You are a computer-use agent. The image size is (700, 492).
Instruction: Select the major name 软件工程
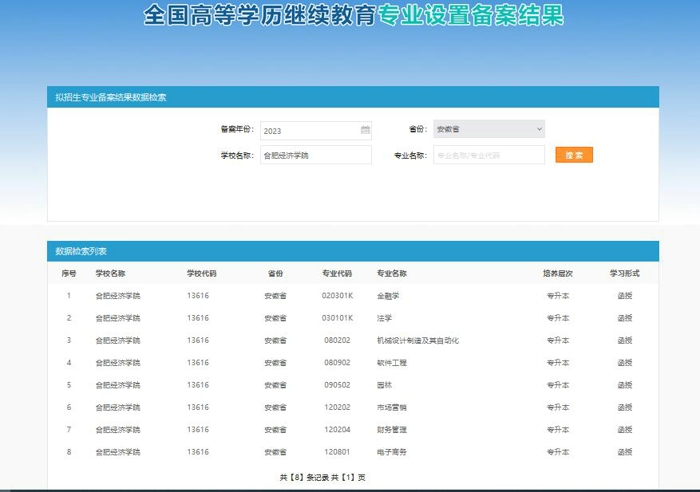392,363
